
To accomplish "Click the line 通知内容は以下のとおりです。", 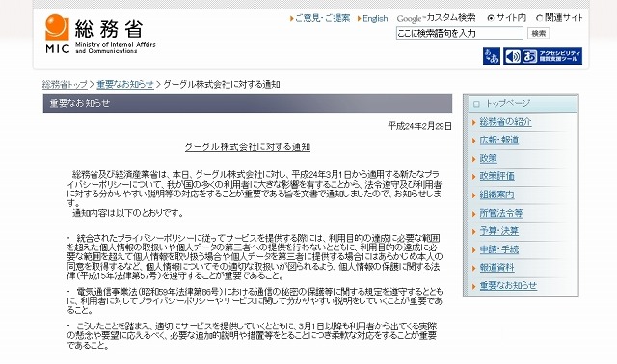I will click(x=128, y=214).
